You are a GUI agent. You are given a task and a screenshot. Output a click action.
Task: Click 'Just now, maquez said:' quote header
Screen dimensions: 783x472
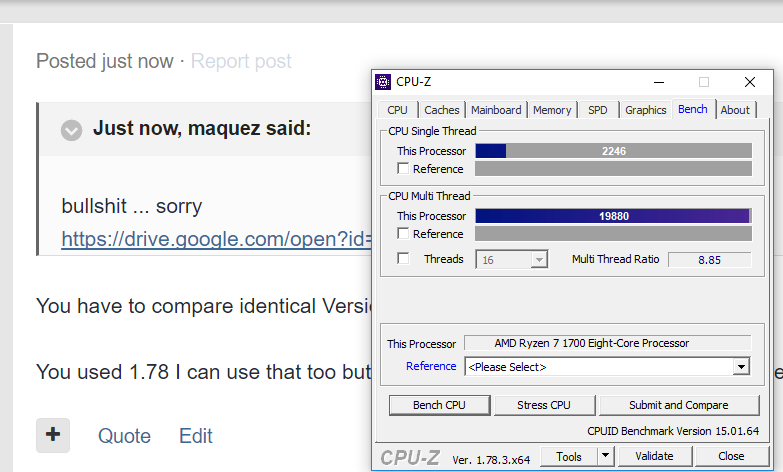point(202,128)
